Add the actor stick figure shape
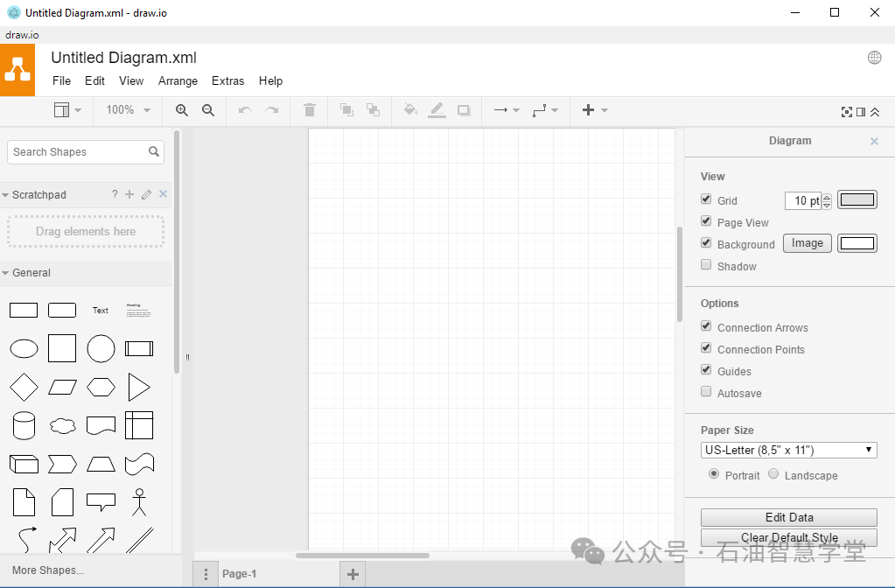This screenshot has width=895, height=588. click(x=139, y=502)
